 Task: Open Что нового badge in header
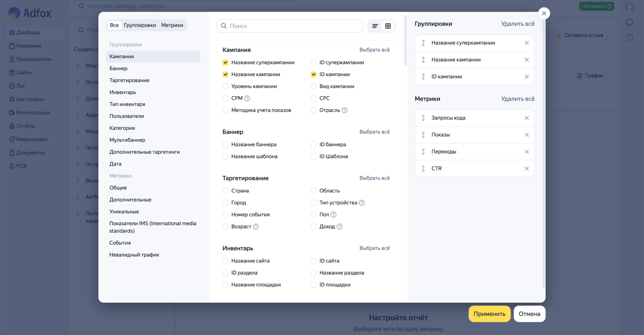coord(597,6)
